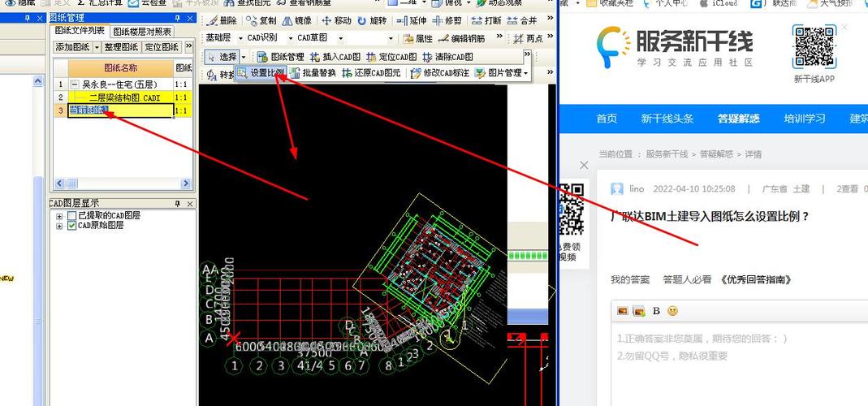Open the 图片管理 picture manager

pyautogui.click(x=499, y=72)
